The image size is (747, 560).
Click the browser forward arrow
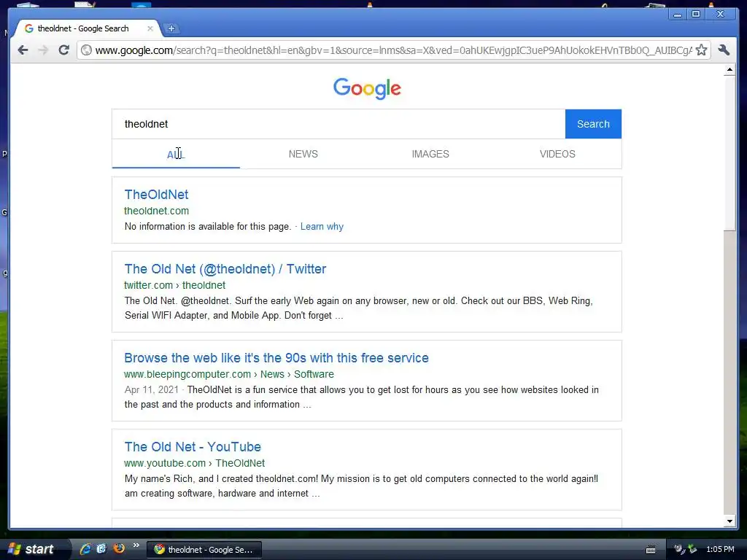43,50
